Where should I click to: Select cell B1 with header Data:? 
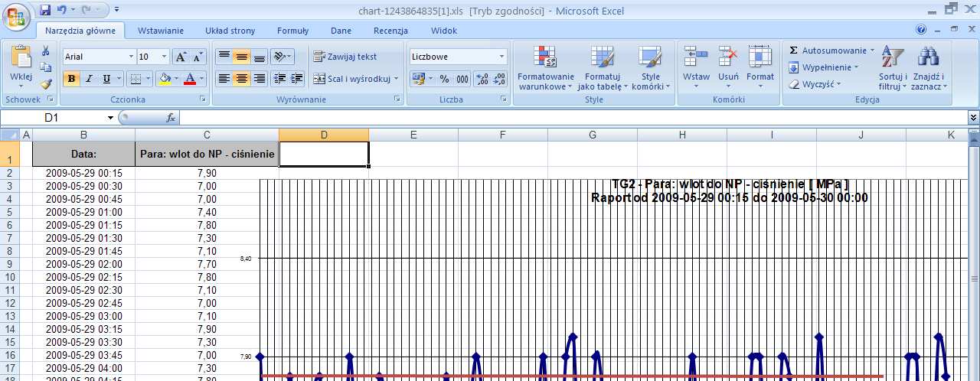pyautogui.click(x=83, y=154)
